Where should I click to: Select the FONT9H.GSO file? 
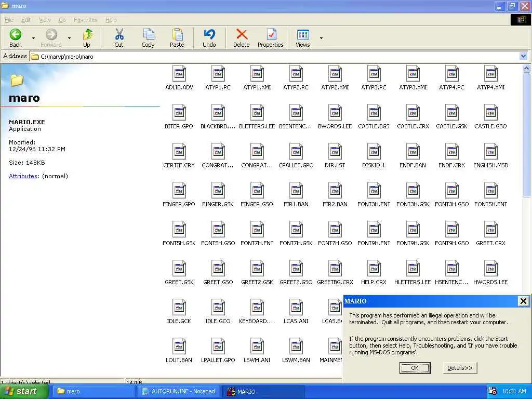[451, 234]
